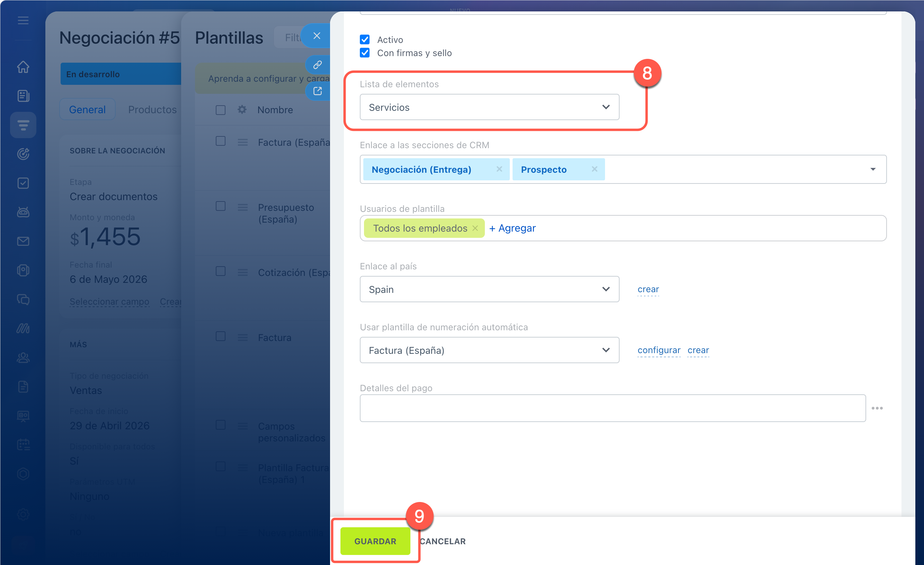924x565 pixels.
Task: Uncheck the Activo checkbox
Action: point(364,39)
